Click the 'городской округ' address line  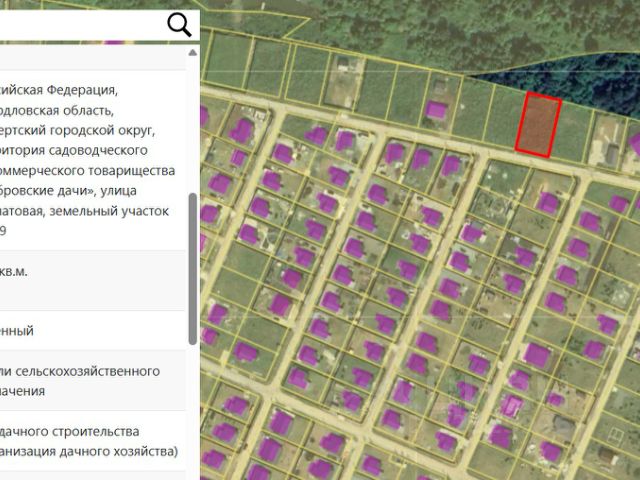(x=78, y=130)
